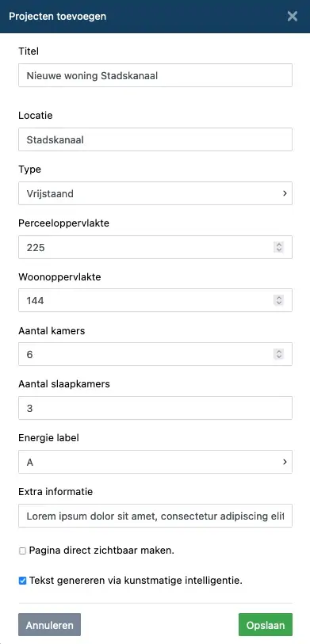Enable Pagina direct zichtbaar maken checkbox
Viewport: 310px width, 644px height.
click(x=23, y=551)
